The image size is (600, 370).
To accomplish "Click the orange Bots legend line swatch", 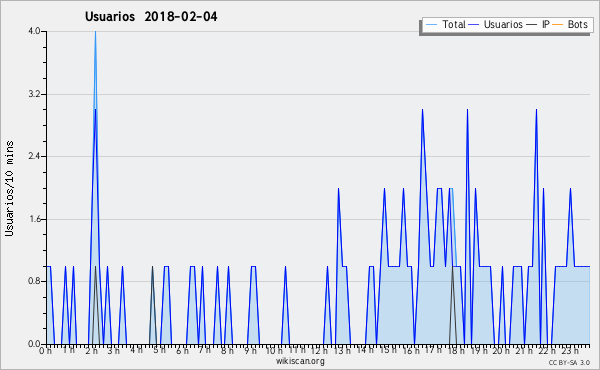I will (558, 25).
